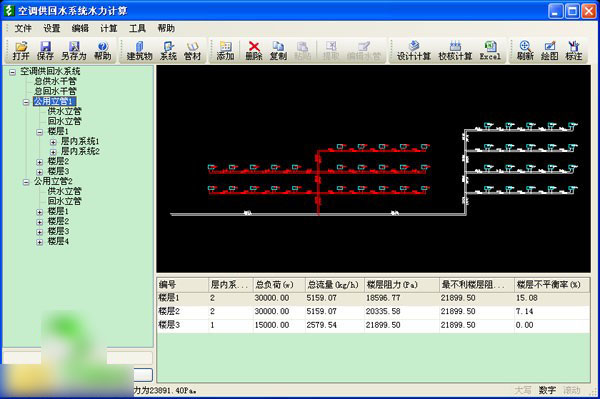Viewport: 600px width, 399px height.
Task: Run 设计计算 design calculation
Action: [414, 50]
